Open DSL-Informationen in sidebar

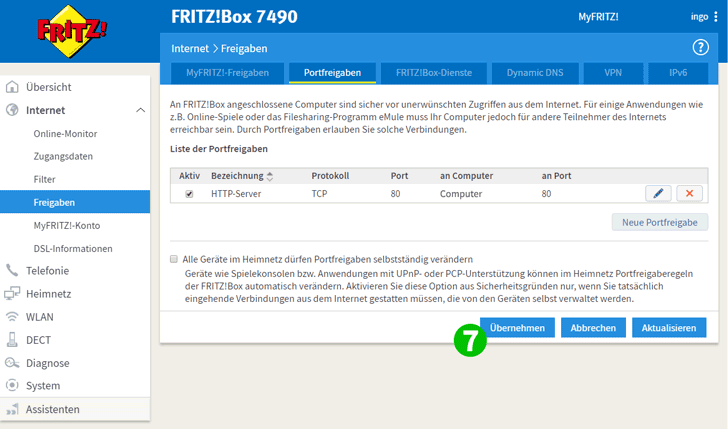73,248
